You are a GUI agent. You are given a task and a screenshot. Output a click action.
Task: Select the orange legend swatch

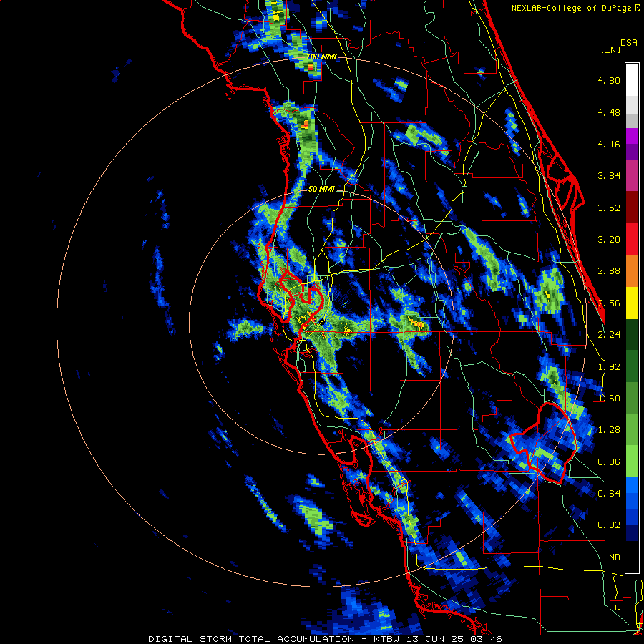click(632, 271)
